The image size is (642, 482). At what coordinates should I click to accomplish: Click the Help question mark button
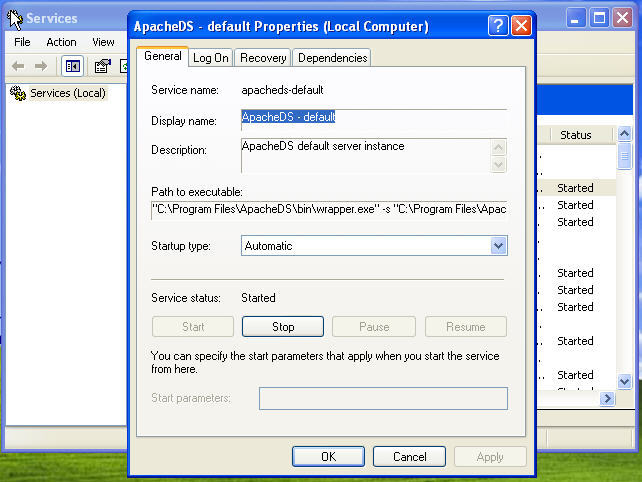[498, 26]
